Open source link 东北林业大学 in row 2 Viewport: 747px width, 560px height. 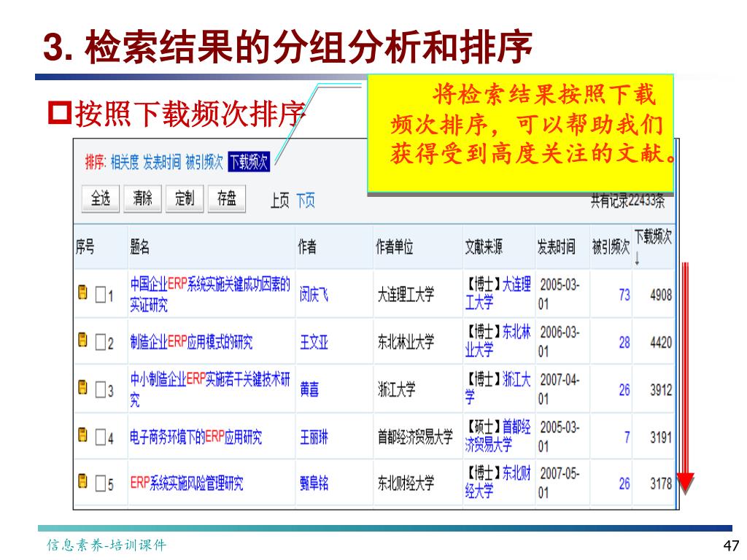pos(498,341)
